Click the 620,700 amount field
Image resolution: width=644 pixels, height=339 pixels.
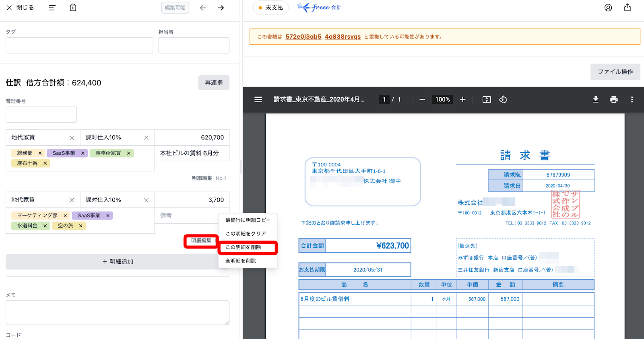(x=192, y=138)
